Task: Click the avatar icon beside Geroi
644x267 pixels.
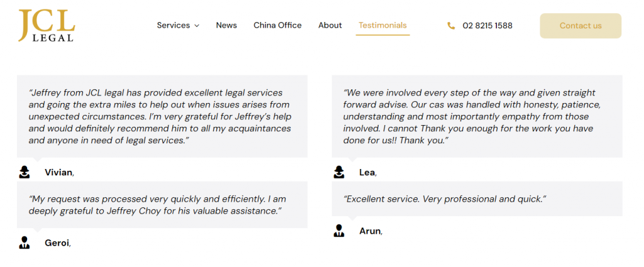Action: (x=25, y=242)
